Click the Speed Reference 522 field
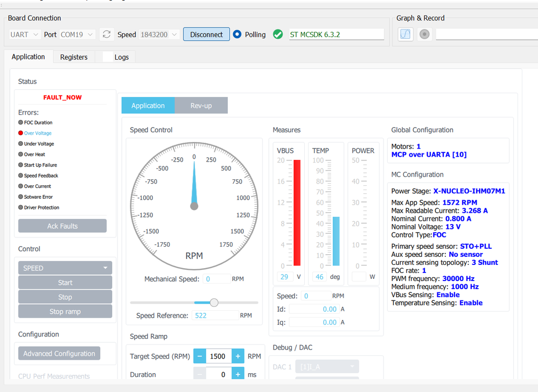This screenshot has height=392, width=538. [x=215, y=315]
